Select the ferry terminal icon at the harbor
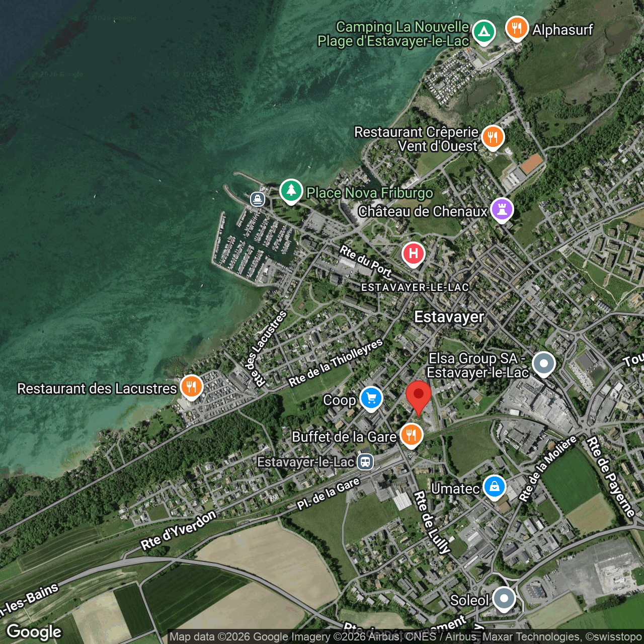Viewport: 644px width, 644px height. [x=258, y=199]
